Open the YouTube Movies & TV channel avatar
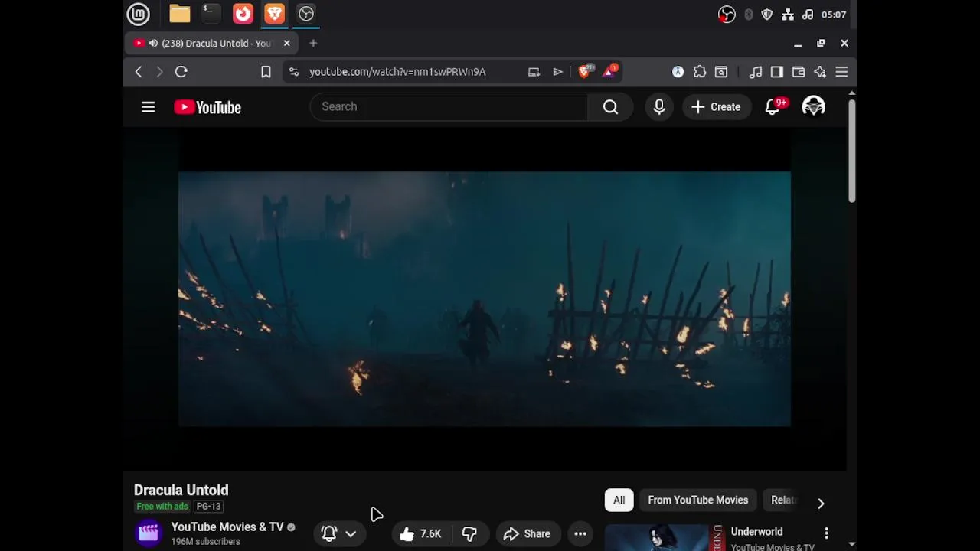980x551 pixels. coord(149,533)
